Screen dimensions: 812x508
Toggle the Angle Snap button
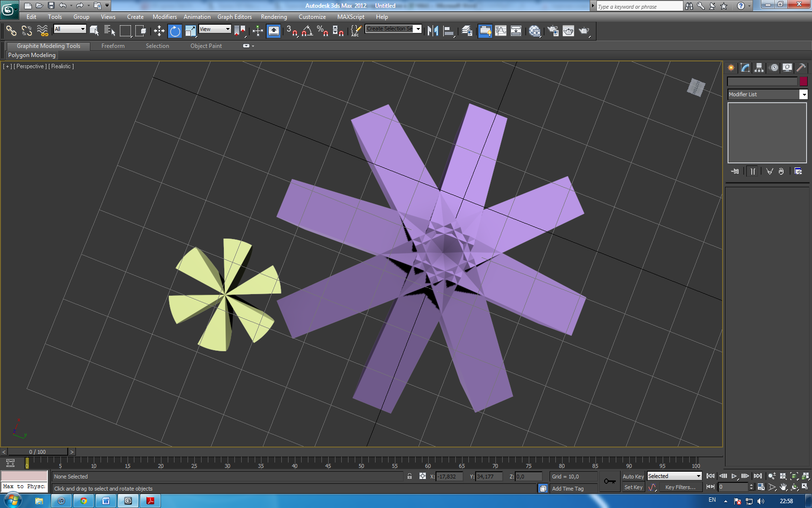(x=307, y=31)
